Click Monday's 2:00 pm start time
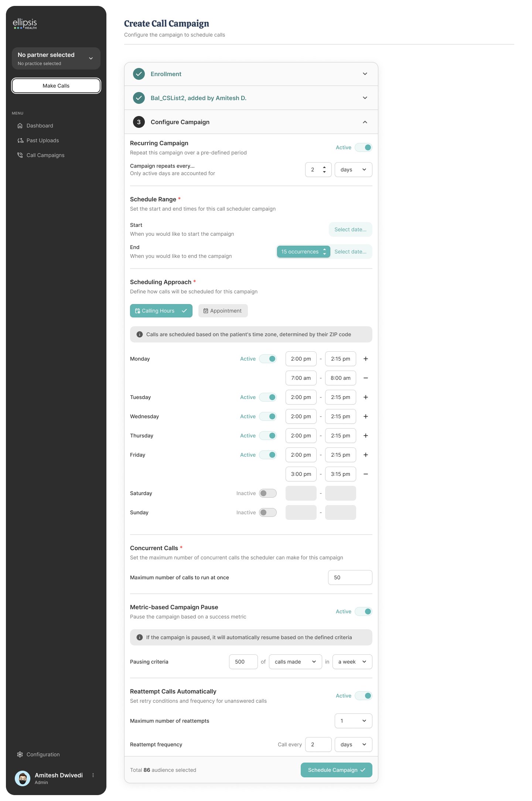532x801 pixels. 301,359
